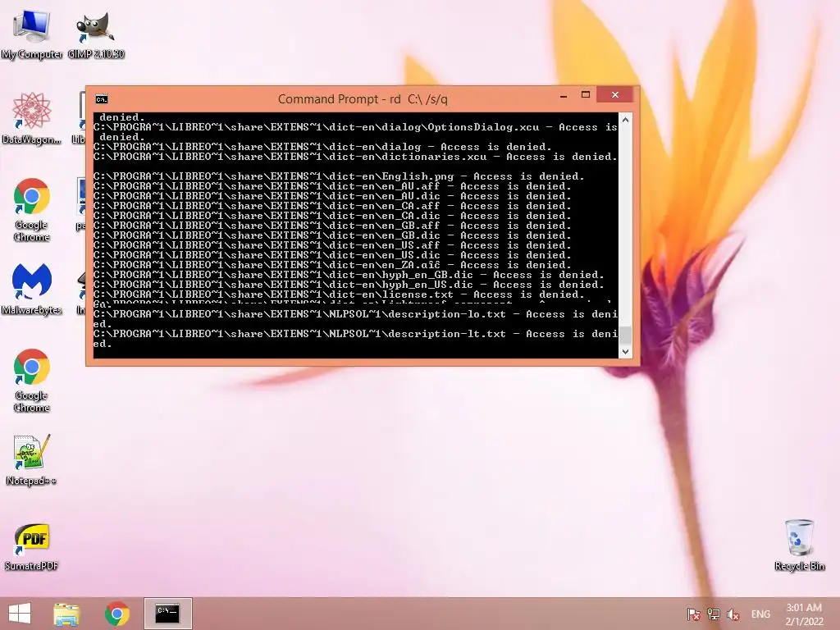Click the description-lt.txt output line
Viewport: 840px width, 630px height.
coord(355,339)
